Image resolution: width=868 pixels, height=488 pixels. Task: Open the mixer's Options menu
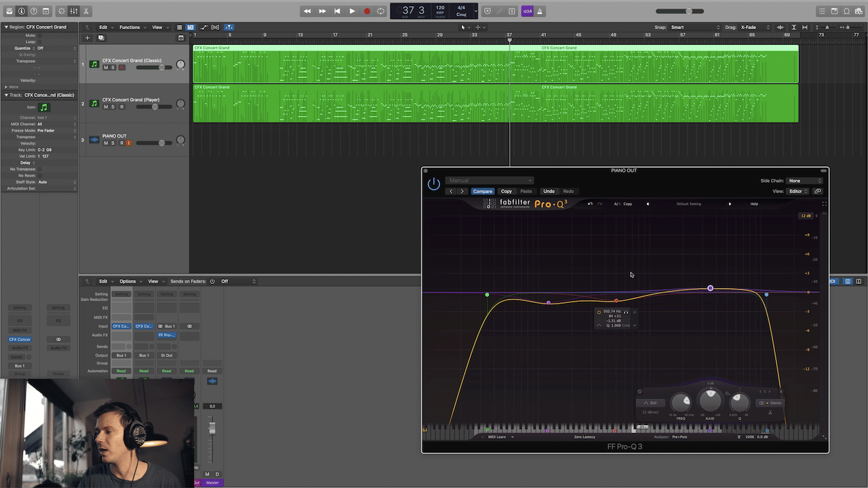click(127, 281)
